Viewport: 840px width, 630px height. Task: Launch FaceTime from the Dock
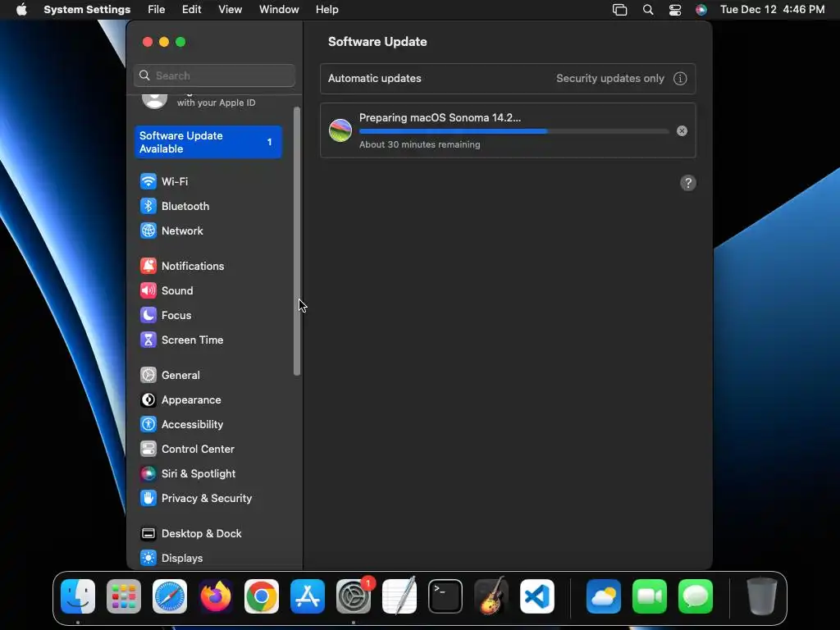[x=650, y=596]
